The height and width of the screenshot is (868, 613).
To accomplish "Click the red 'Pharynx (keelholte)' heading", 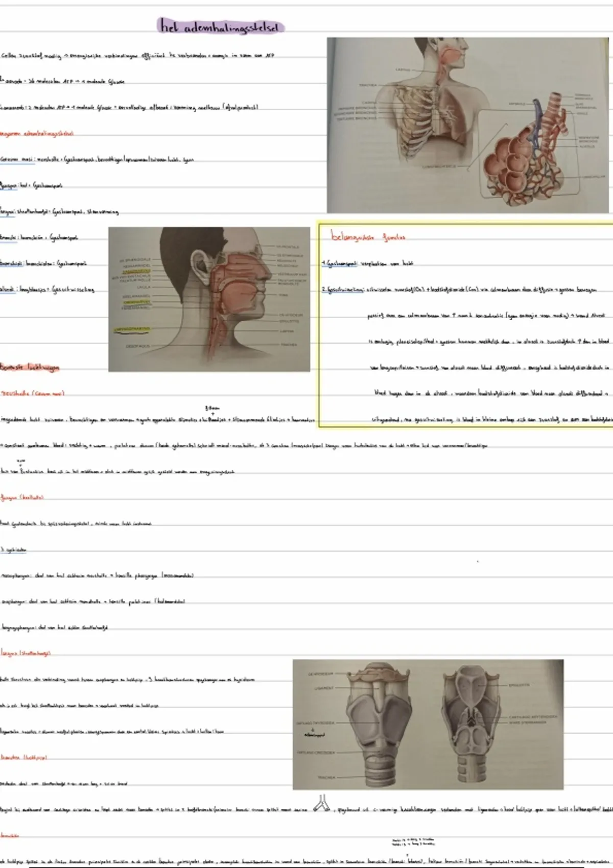I will (x=22, y=497).
